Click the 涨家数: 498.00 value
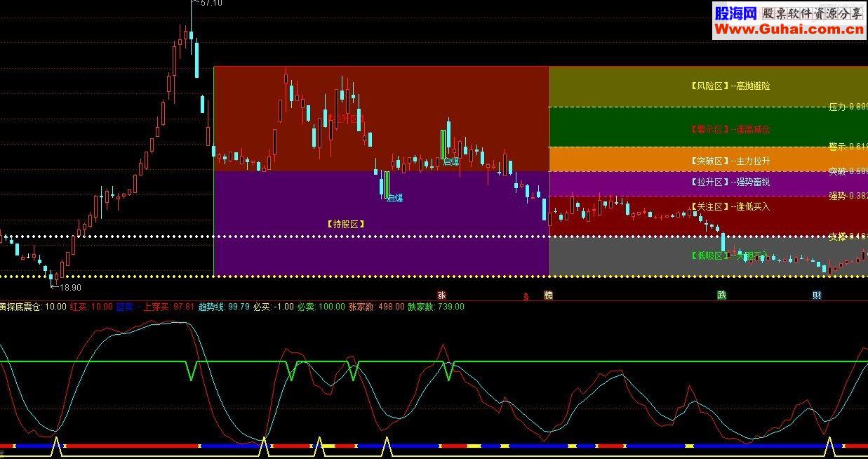 [376, 307]
